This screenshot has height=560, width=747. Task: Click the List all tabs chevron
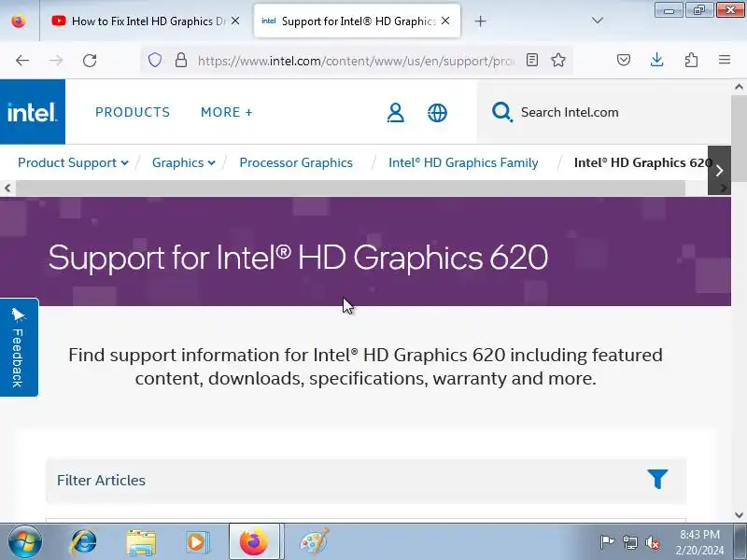(597, 21)
